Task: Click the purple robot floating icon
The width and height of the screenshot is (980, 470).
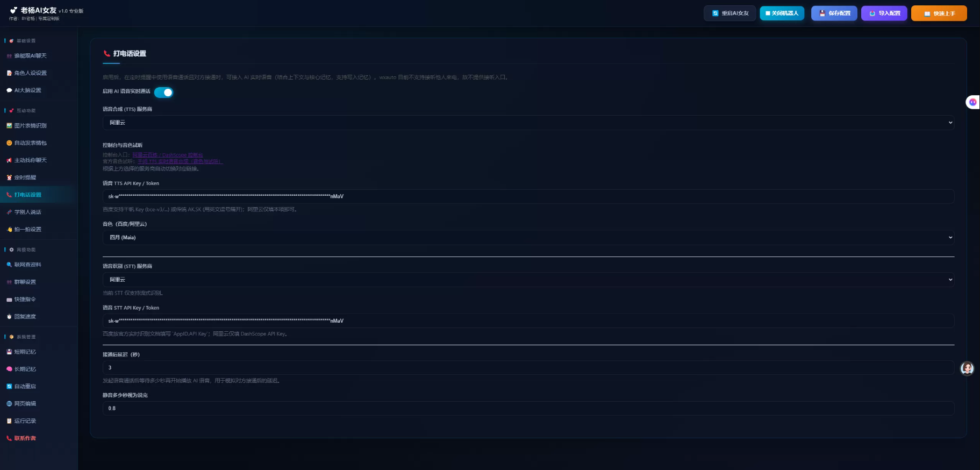Action: pyautogui.click(x=972, y=102)
